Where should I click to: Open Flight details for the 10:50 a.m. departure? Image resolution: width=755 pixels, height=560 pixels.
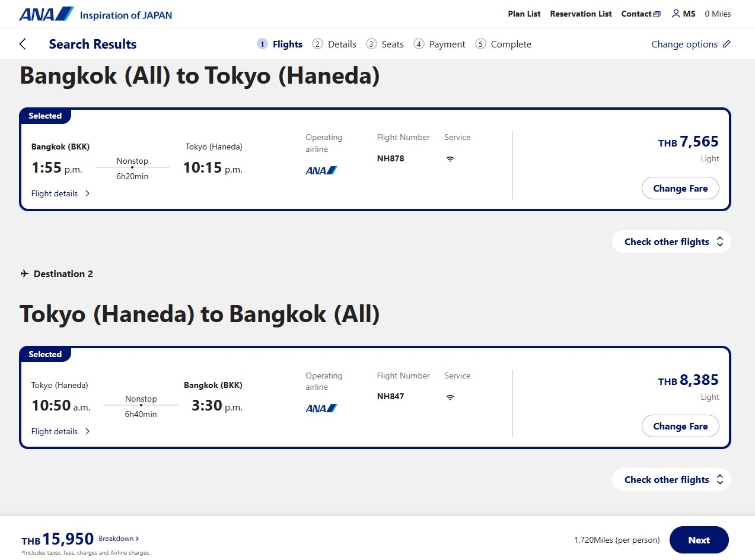coord(60,431)
